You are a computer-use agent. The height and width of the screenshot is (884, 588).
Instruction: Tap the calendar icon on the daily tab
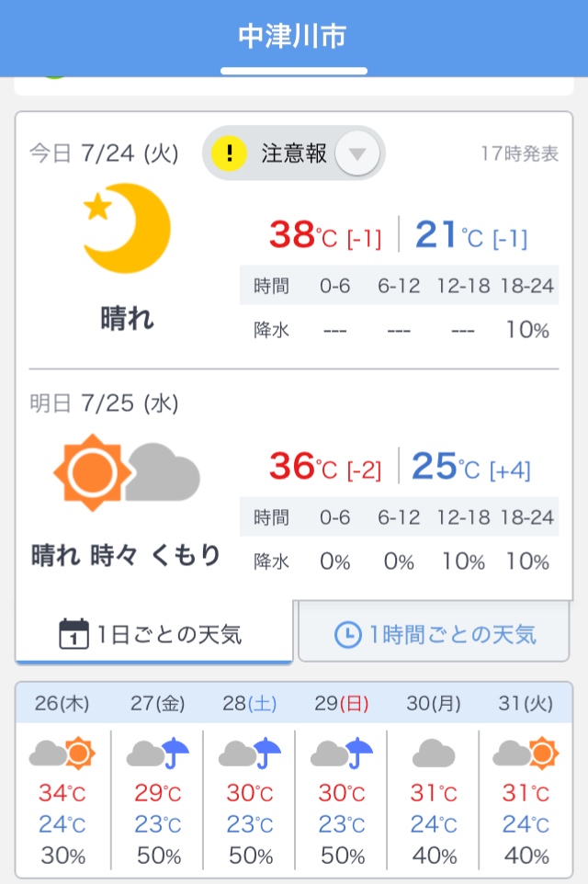click(x=73, y=634)
